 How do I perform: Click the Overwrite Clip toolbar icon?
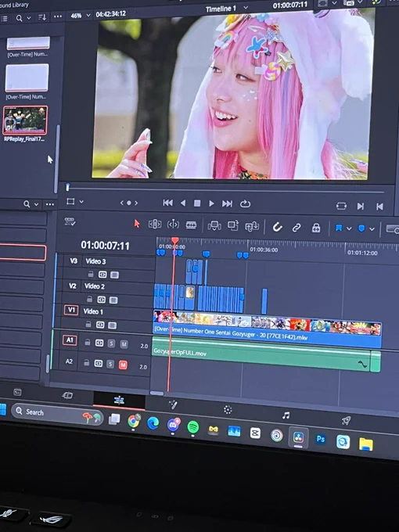[233, 225]
